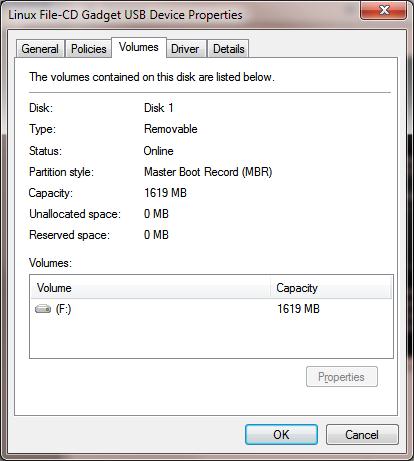View the Details tab
Screen dimensions: 414x461
(x=229, y=49)
